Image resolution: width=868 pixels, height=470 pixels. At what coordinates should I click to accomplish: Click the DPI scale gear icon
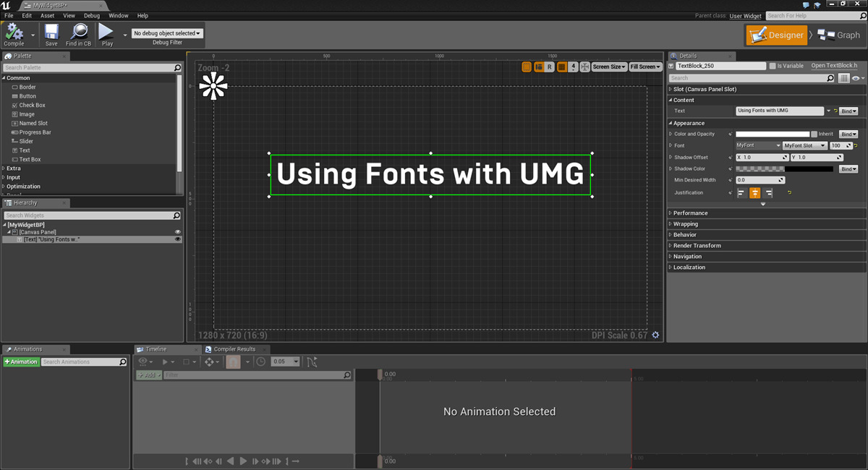pyautogui.click(x=655, y=335)
